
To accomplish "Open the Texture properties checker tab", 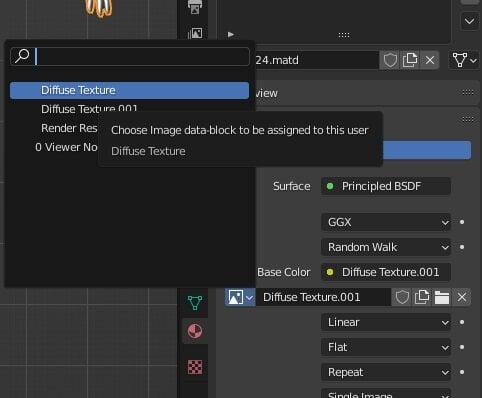I will tap(195, 367).
